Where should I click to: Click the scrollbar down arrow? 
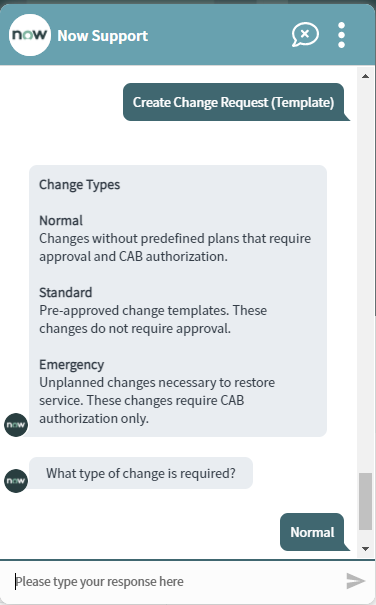click(365, 548)
